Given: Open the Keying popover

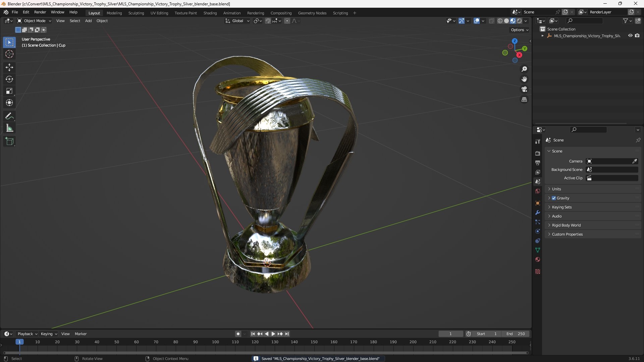Looking at the screenshot, I should pyautogui.click(x=49, y=334).
